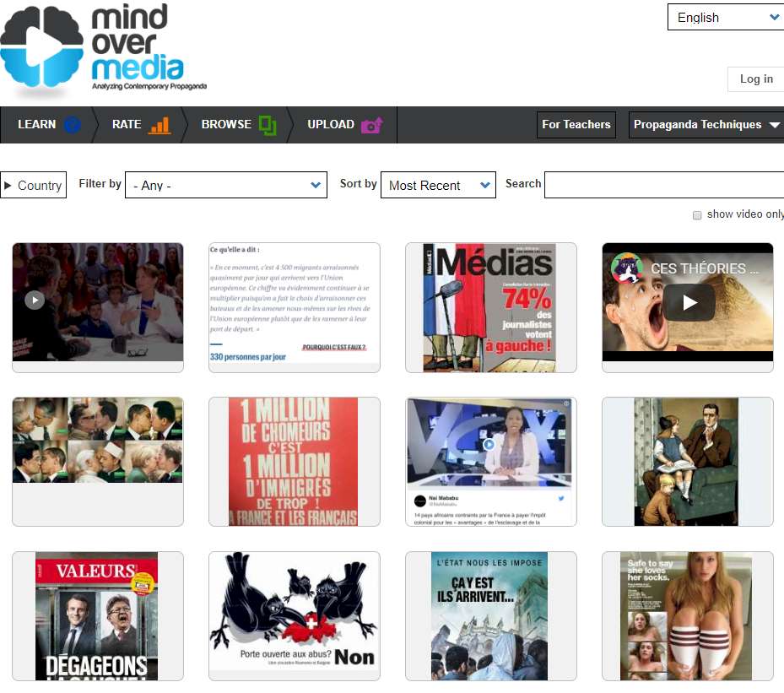Click the info icon on the VOX news thumbnail
This screenshot has height=693, width=784.
coord(566,403)
